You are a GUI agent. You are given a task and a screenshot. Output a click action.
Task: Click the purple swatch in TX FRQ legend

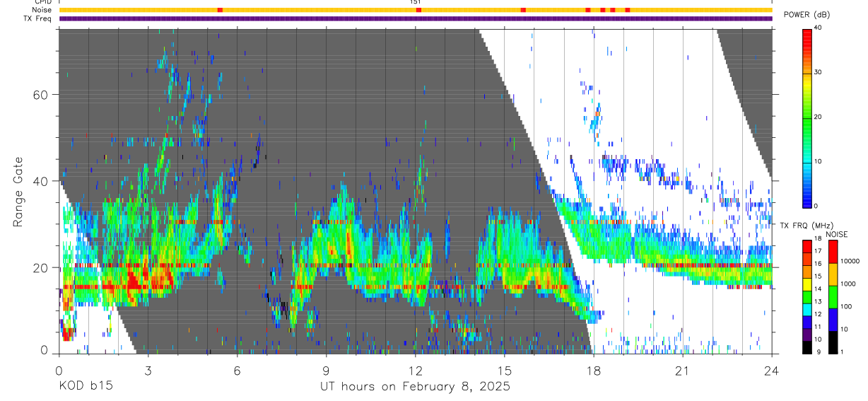(807, 334)
